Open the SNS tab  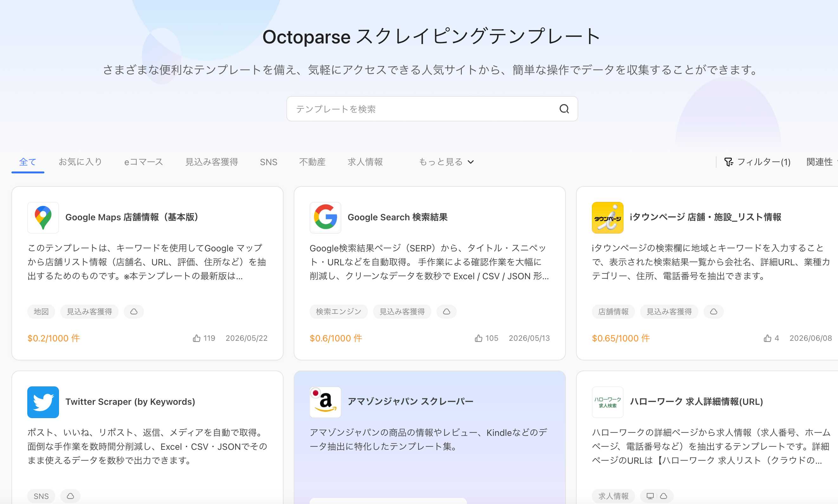pos(268,162)
